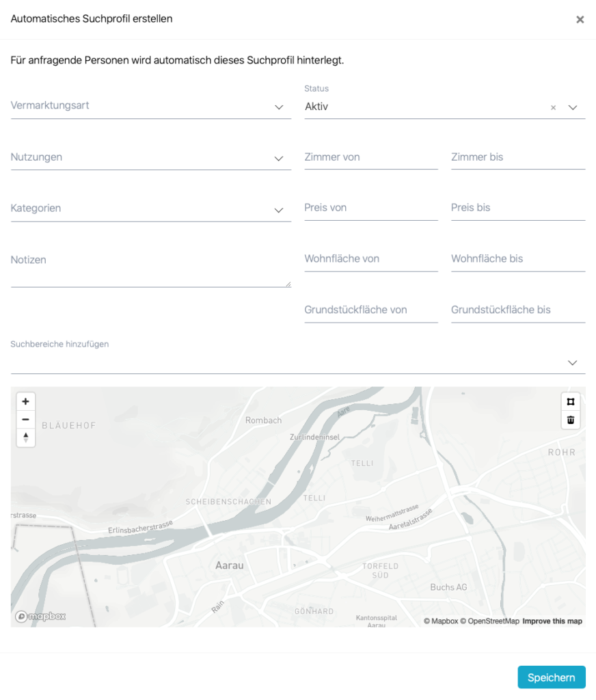
Task: Activate polygon draw tool on map
Action: pos(571,402)
